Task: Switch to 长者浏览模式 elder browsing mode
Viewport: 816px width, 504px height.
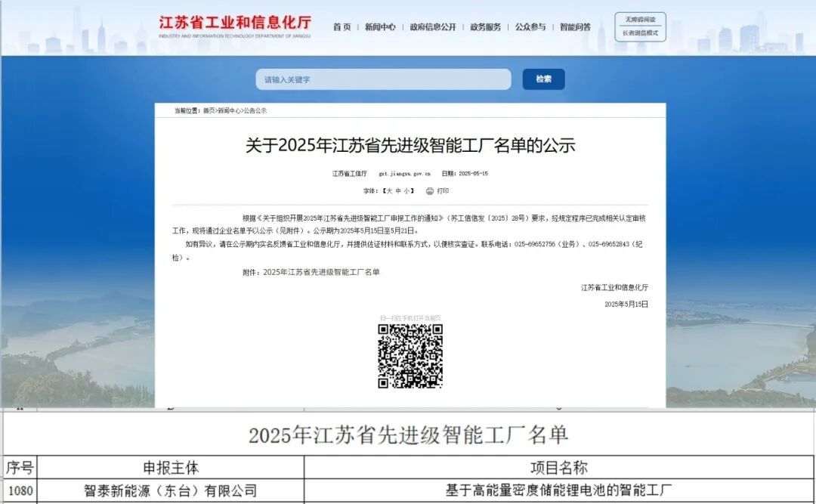Action: coord(639,33)
